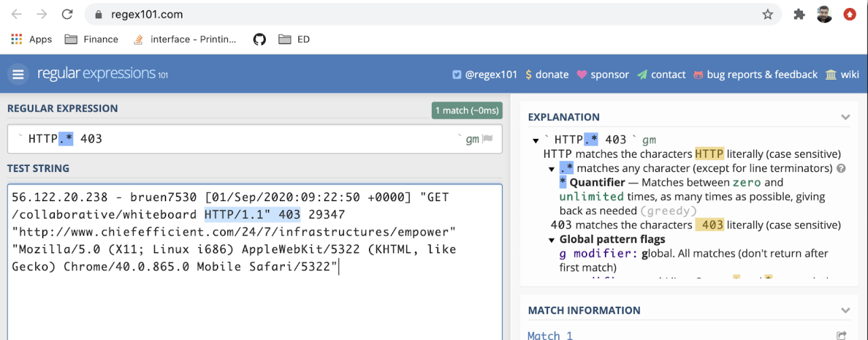The image size is (868, 340).
Task: Open the Finance bookmark folder
Action: pyautogui.click(x=92, y=39)
